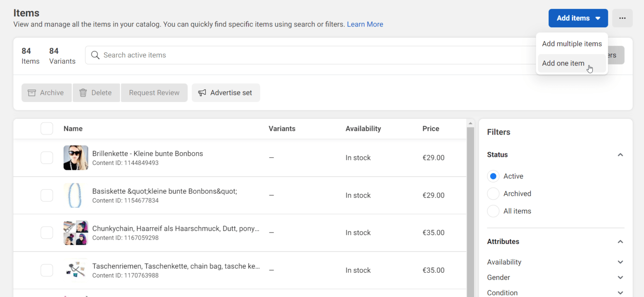Viewport: 644px width, 297px height.
Task: Open the Brillenkette product thumbnail
Action: (76, 158)
